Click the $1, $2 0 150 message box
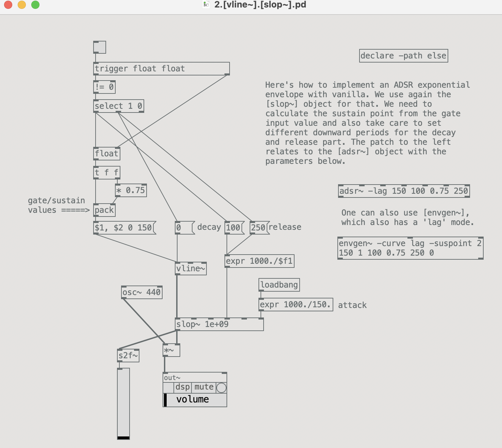 click(x=124, y=228)
